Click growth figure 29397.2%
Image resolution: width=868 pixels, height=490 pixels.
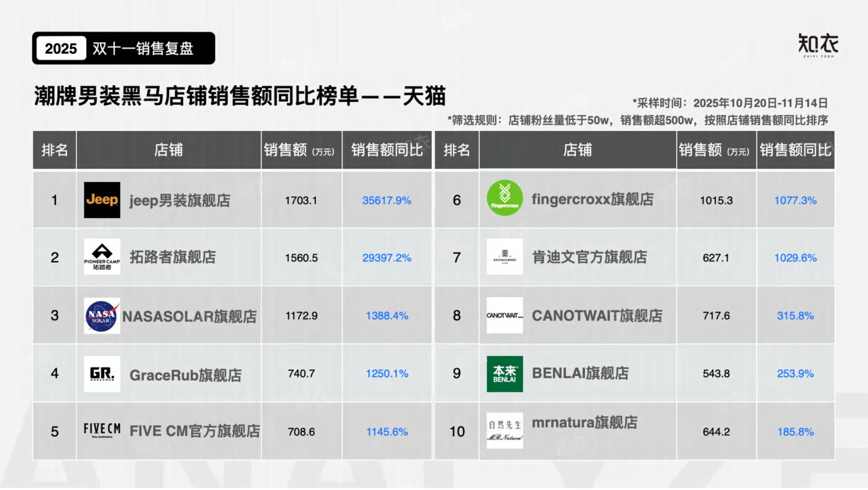pyautogui.click(x=387, y=258)
